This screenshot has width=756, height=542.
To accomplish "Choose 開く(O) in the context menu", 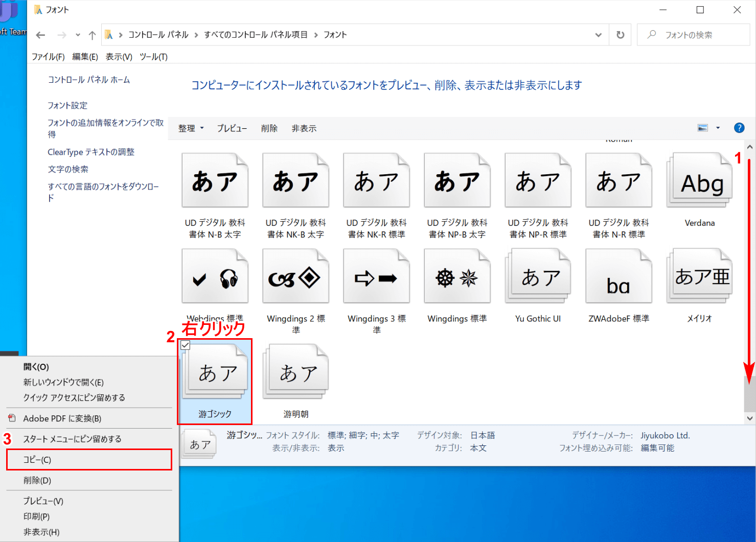I will click(x=89, y=367).
